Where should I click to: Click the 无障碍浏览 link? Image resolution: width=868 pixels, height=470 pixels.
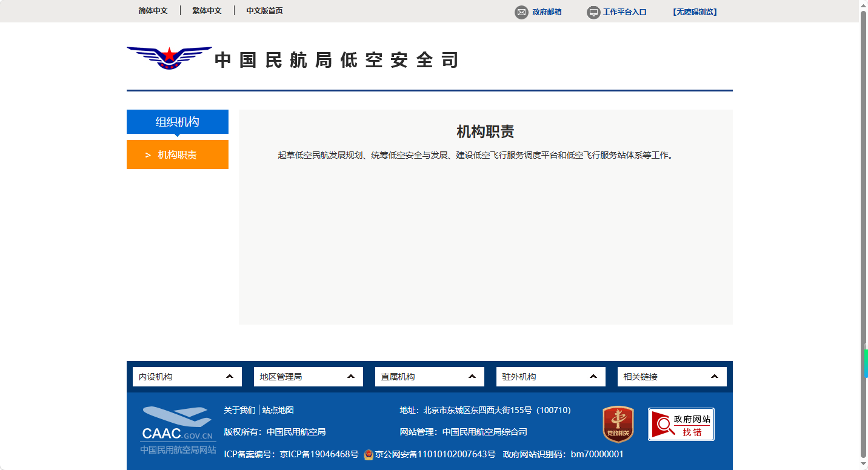point(695,12)
